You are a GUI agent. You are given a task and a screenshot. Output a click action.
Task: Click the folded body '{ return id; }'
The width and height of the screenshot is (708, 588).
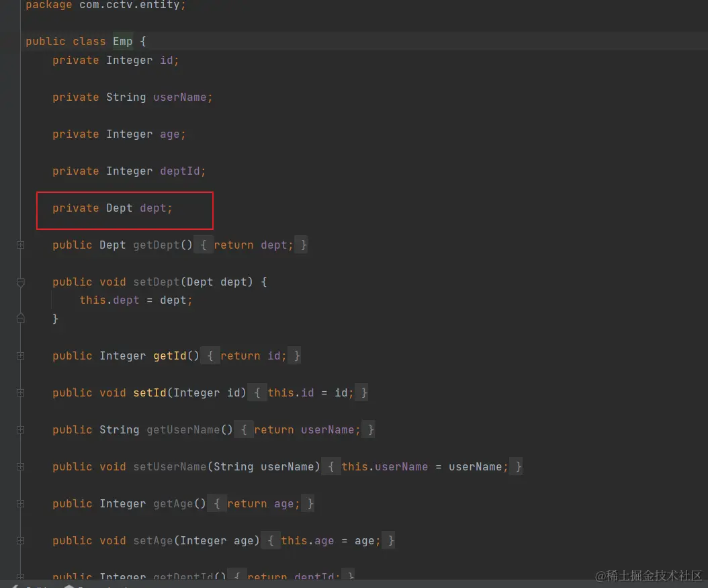[x=251, y=356]
